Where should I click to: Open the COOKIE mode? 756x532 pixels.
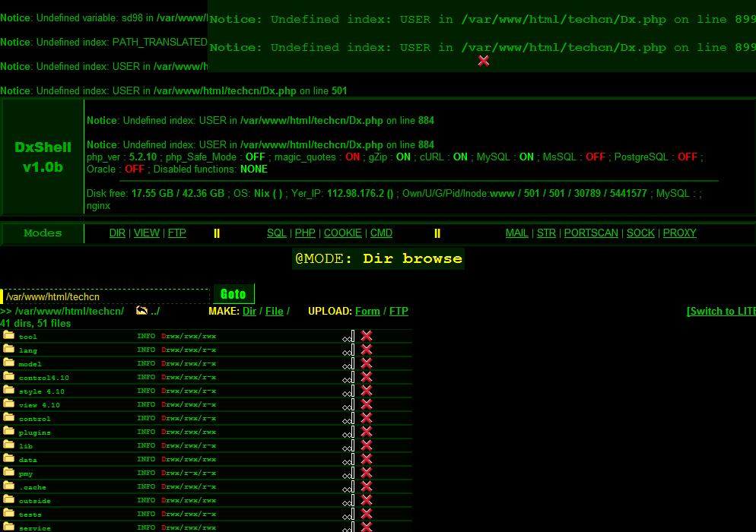click(342, 233)
